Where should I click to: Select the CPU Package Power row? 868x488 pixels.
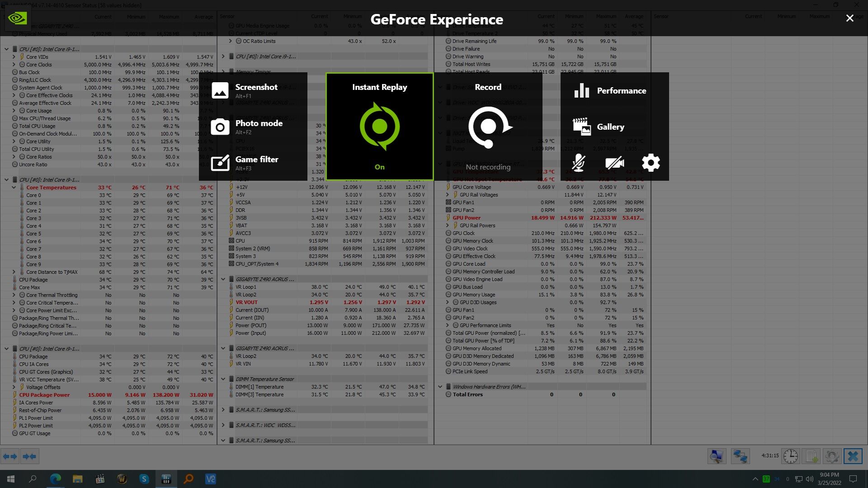click(108, 395)
